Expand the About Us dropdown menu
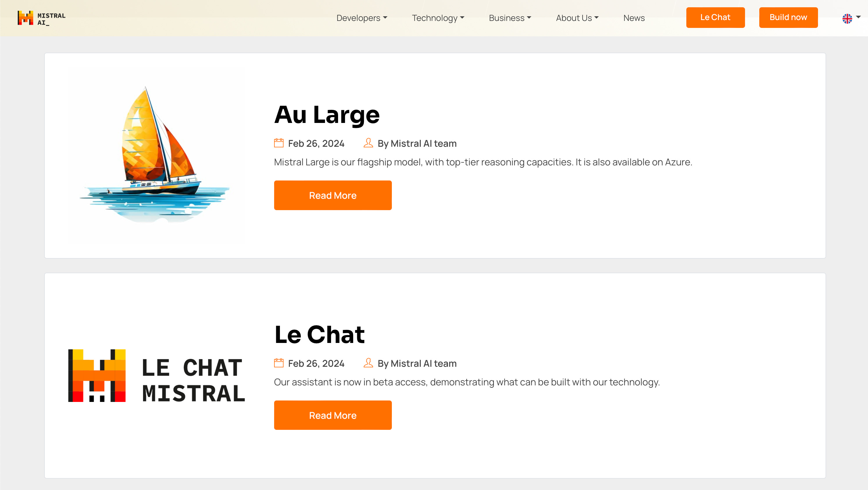The width and height of the screenshot is (868, 490). [x=576, y=17]
